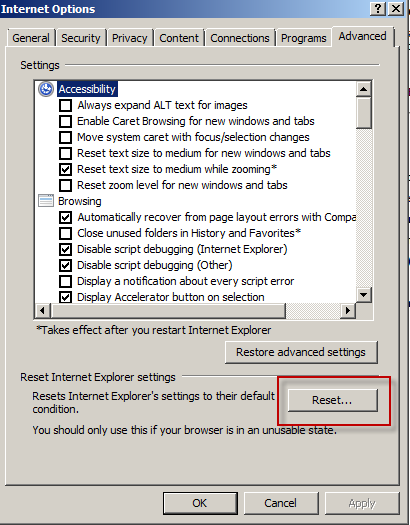Check Close unused folders in History and Favorites
This screenshot has width=410, height=525.
[65, 233]
